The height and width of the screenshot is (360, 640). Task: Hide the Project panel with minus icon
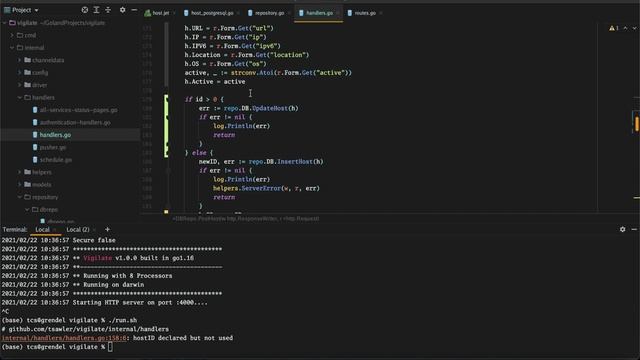(x=134, y=10)
